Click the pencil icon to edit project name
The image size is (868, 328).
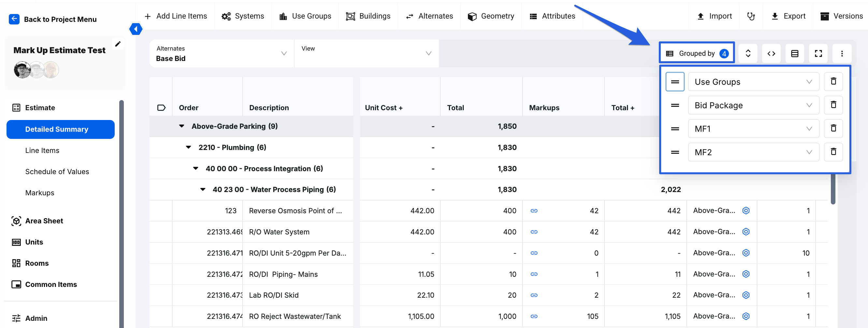pos(118,44)
